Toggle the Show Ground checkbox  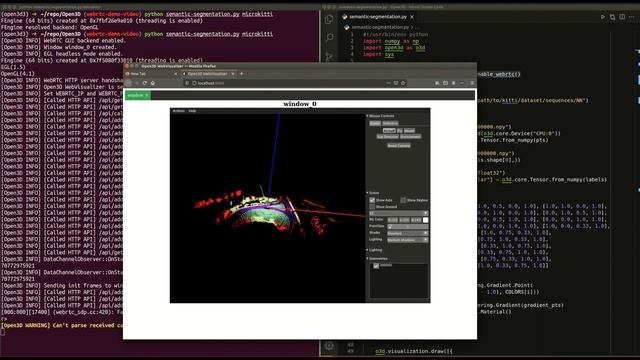coord(372,207)
